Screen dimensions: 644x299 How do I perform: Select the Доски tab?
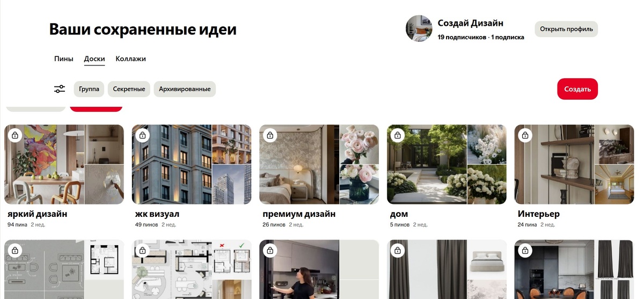click(x=94, y=59)
